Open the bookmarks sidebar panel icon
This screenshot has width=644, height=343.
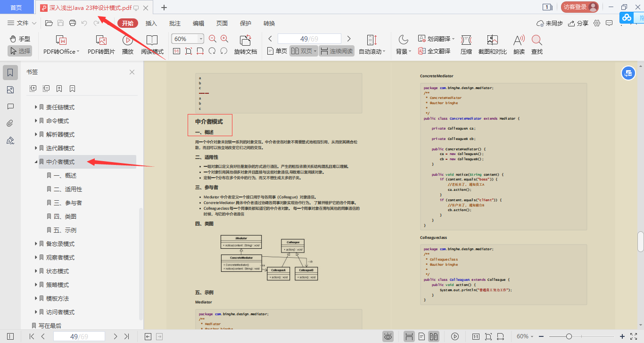click(x=10, y=73)
